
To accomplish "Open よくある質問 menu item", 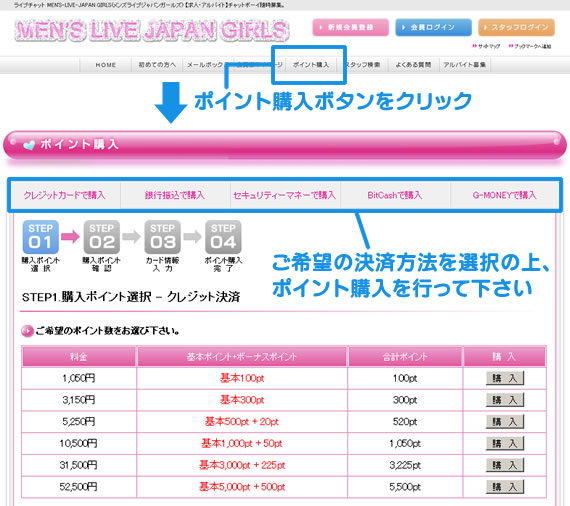I will (413, 65).
